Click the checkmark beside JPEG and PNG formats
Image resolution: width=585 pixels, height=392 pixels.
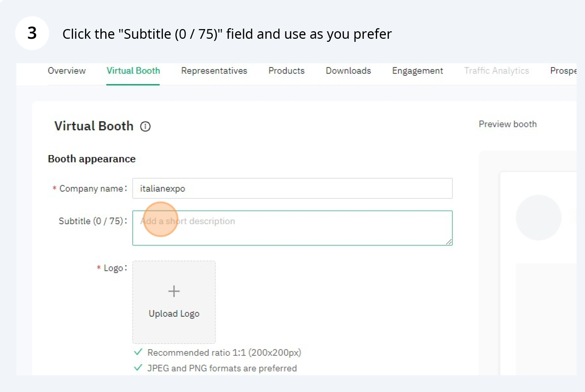click(x=138, y=368)
